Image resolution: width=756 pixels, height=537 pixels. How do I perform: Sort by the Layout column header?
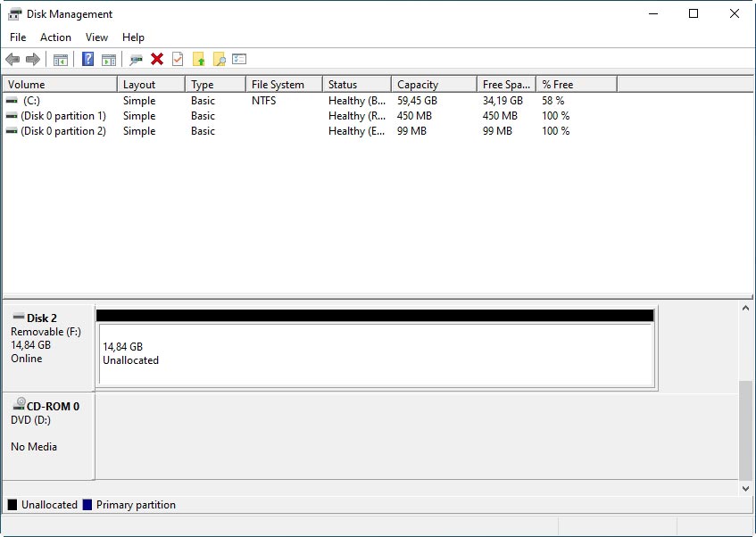152,85
